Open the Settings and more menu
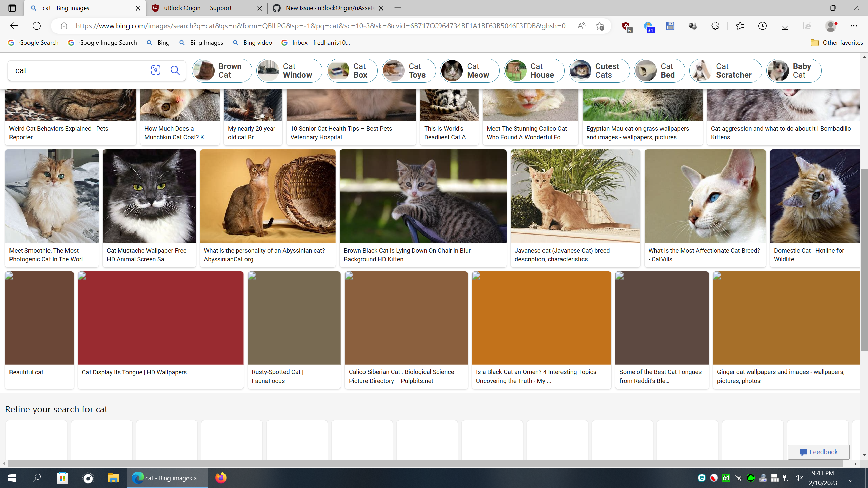The image size is (868, 488). (x=854, y=26)
